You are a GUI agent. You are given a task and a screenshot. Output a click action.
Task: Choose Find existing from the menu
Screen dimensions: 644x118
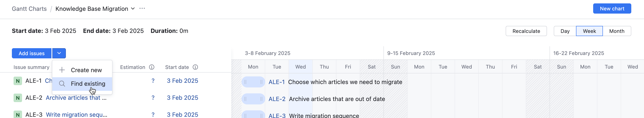pos(88,84)
